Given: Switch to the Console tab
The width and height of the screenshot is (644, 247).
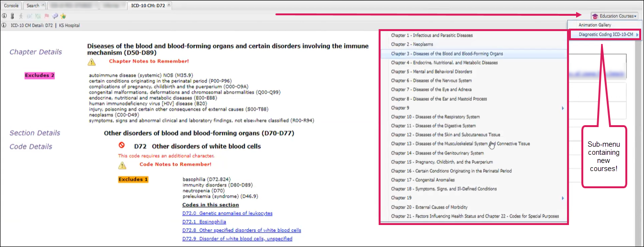Looking at the screenshot, I should 11,6.
